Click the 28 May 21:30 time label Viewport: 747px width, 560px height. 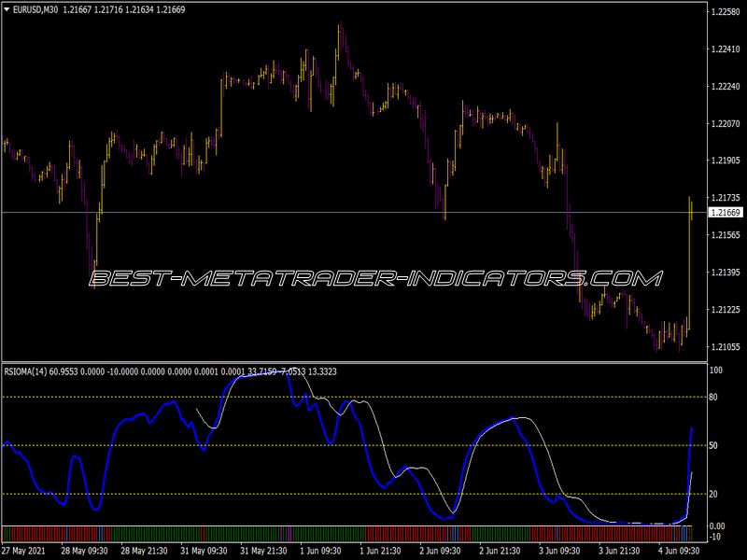point(144,551)
